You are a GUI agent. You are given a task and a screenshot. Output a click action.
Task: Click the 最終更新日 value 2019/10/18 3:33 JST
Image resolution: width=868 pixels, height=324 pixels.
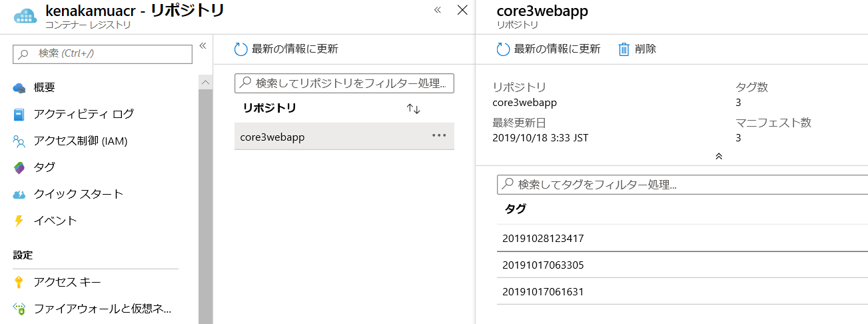(540, 138)
